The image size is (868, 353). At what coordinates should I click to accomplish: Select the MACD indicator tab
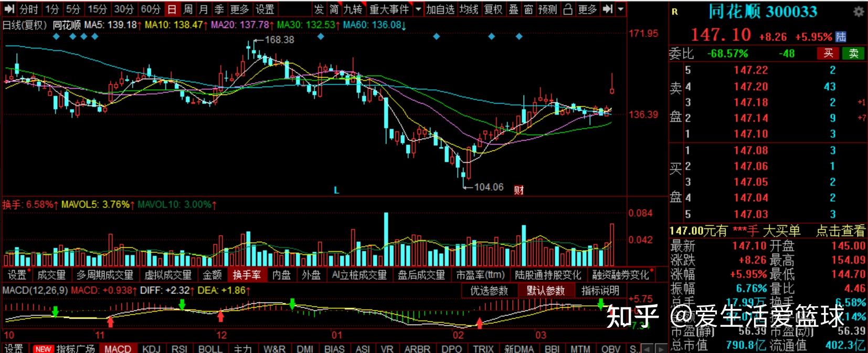118,349
